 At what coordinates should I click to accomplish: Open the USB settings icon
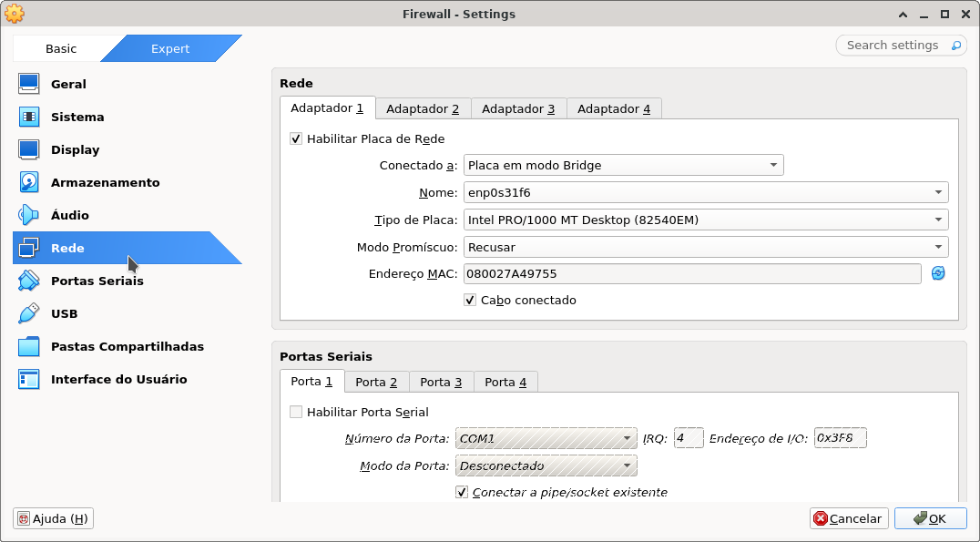click(x=29, y=313)
